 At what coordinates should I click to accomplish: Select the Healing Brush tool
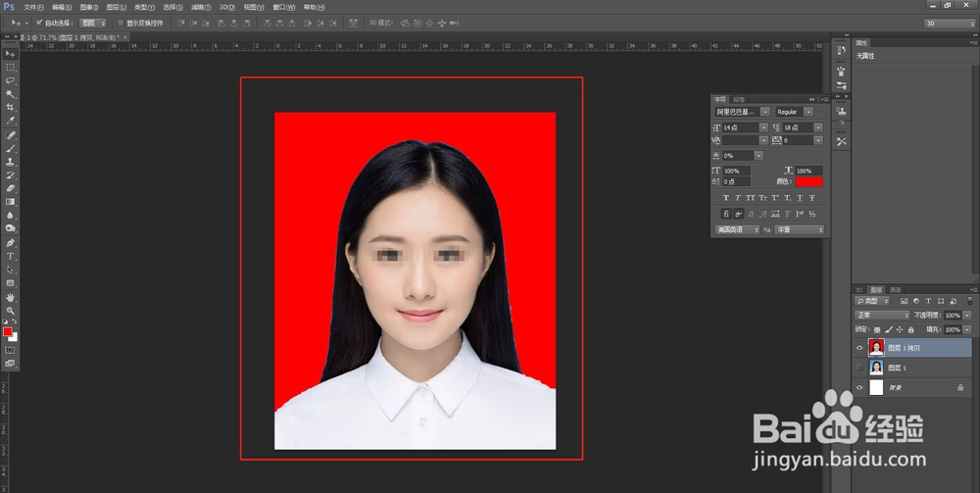[10, 135]
